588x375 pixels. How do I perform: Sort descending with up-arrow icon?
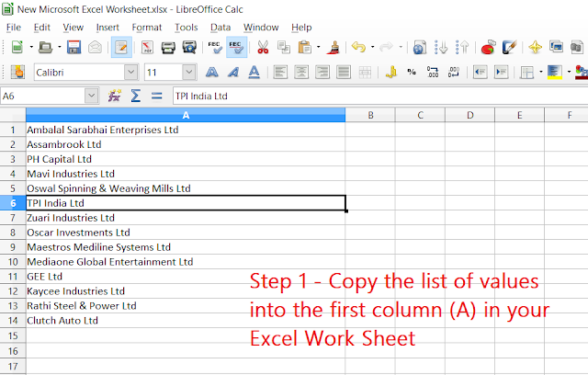point(462,48)
